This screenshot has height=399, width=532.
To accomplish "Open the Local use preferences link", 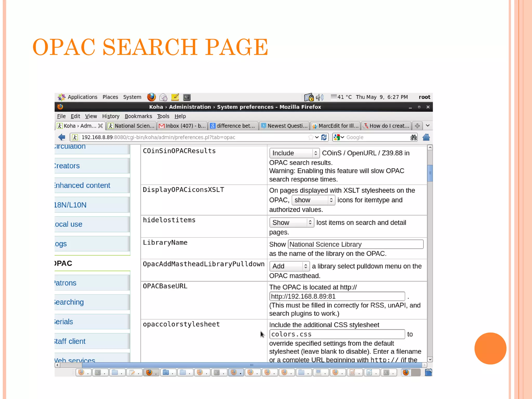I will (x=68, y=224).
